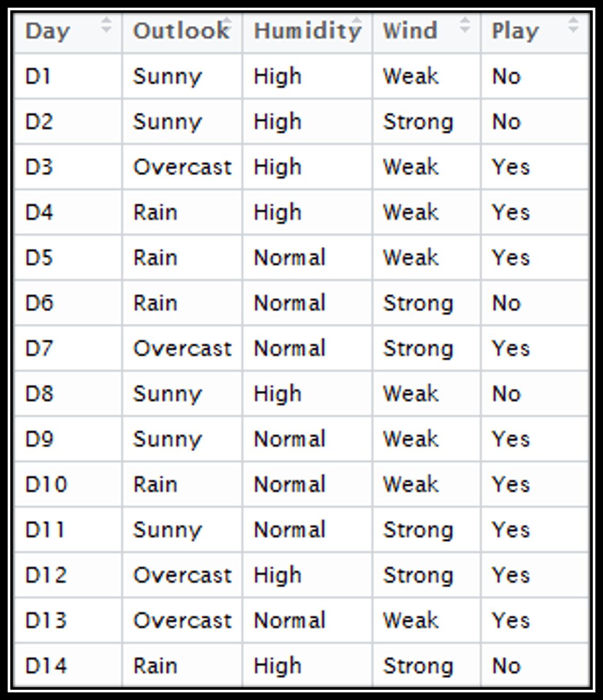This screenshot has height=700, width=603.
Task: Click the Overcast cell in row D12
Action: pos(182,576)
